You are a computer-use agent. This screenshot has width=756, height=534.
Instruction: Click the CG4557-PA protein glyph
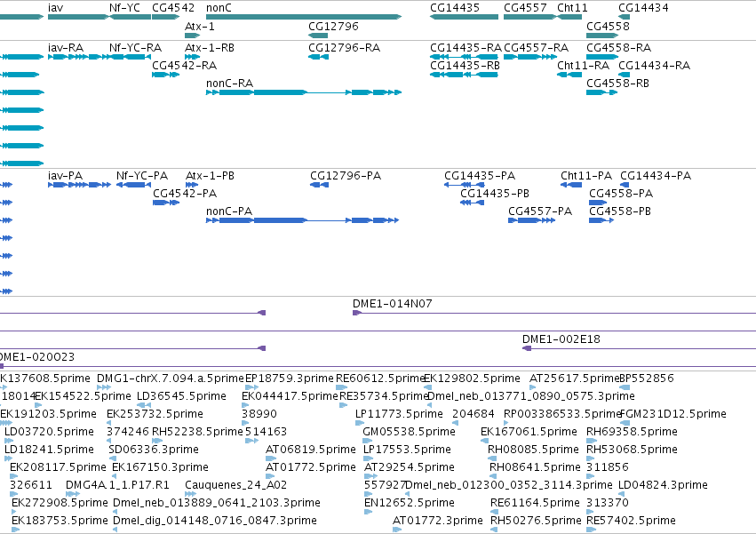(532, 220)
